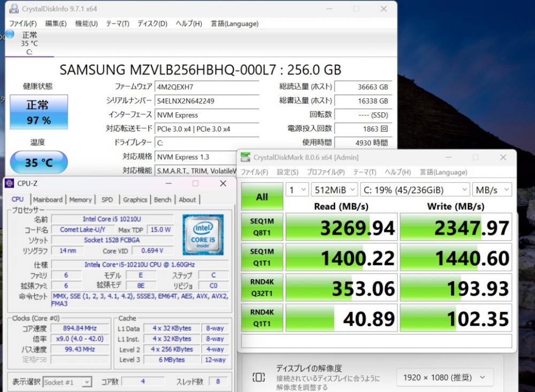Switch to the Mainboard tab in CPU-Z

(x=48, y=199)
